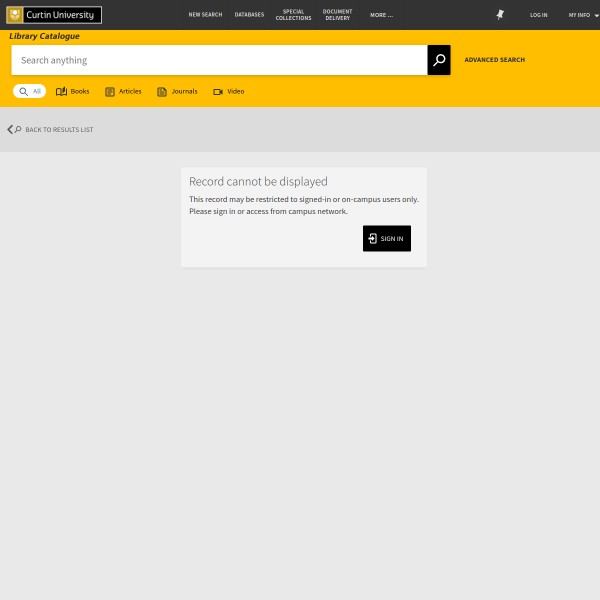Click the Articles filter icon

coord(110,91)
